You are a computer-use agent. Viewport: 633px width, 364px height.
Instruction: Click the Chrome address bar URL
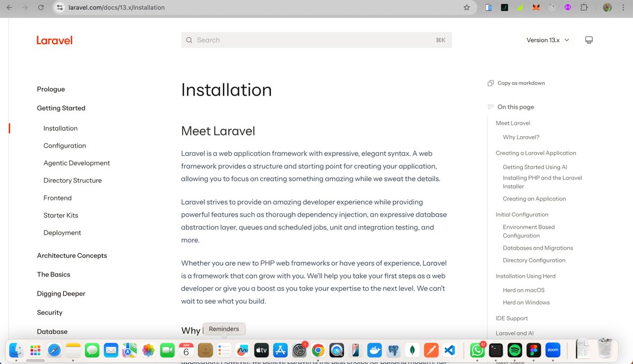click(x=117, y=7)
